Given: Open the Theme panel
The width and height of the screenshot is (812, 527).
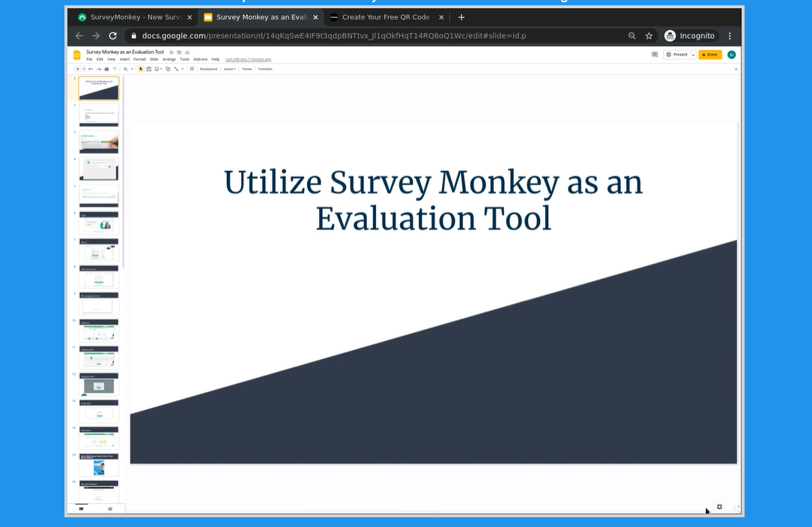Looking at the screenshot, I should pyautogui.click(x=246, y=69).
